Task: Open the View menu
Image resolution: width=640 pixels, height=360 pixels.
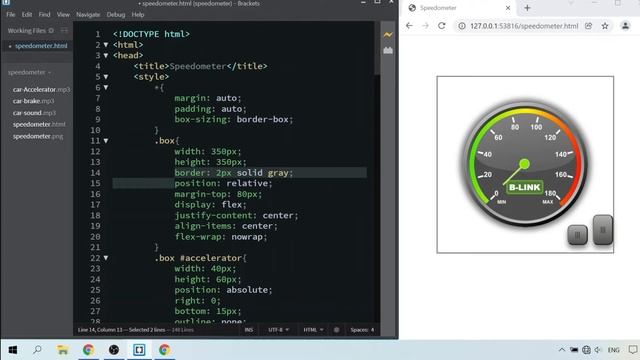Action: coord(63,14)
